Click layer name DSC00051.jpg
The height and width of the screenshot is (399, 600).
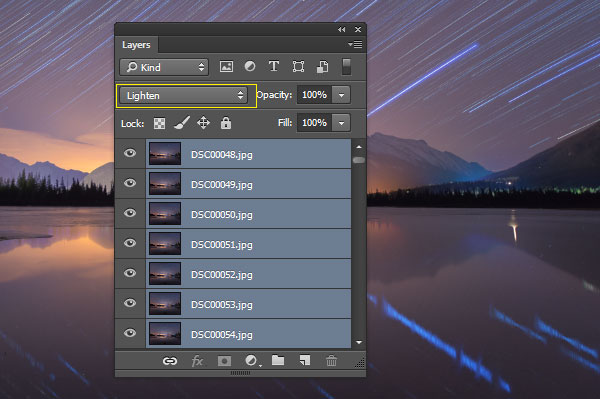[222, 245]
